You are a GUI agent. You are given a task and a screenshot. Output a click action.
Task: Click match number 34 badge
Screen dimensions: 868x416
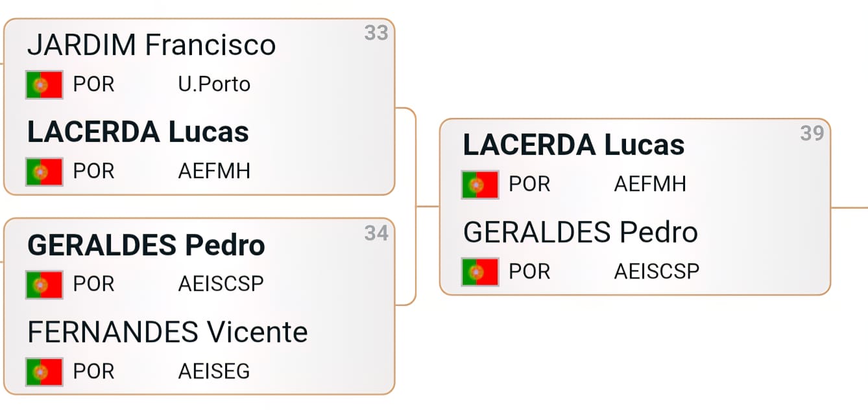tap(376, 233)
